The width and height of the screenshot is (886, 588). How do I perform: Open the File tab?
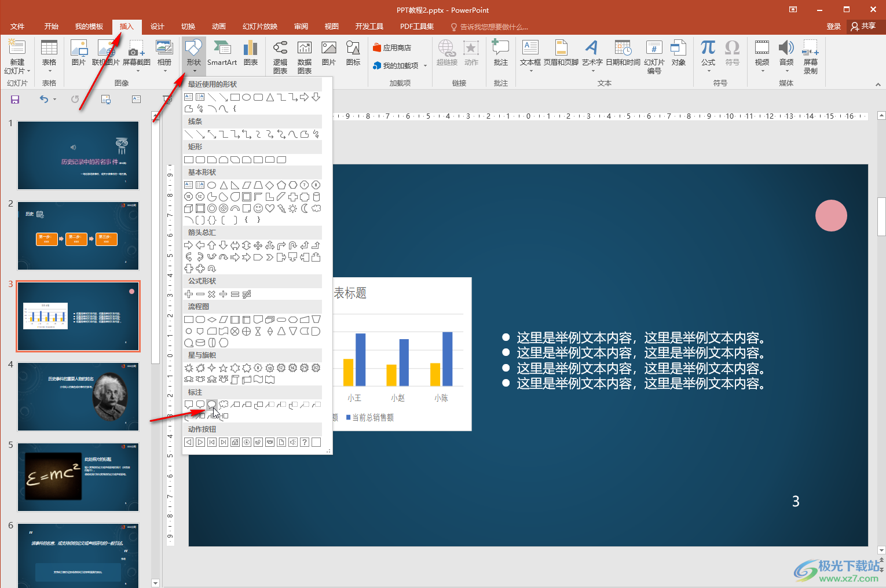click(17, 27)
